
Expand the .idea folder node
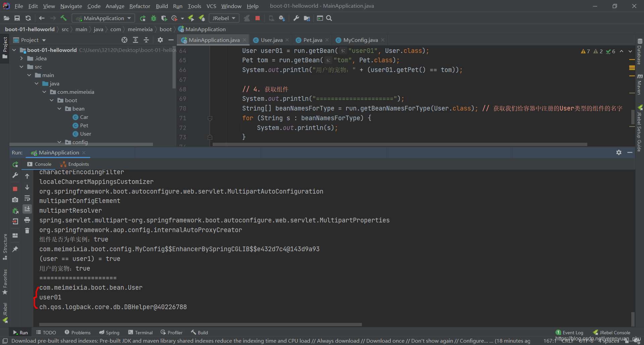click(21, 58)
